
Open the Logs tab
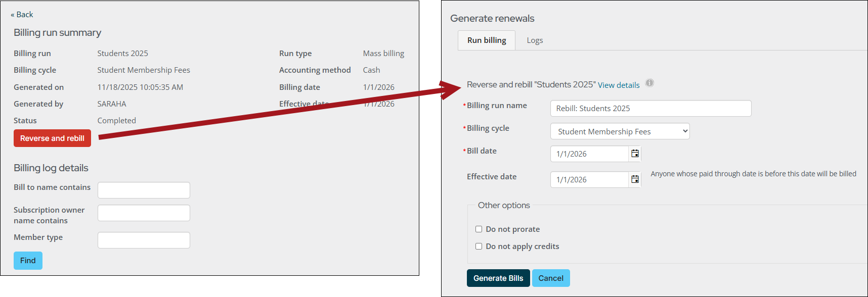(x=535, y=40)
